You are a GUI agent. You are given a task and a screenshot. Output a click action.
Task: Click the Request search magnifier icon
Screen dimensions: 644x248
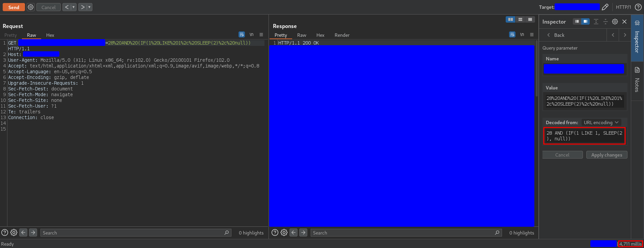tap(227, 232)
